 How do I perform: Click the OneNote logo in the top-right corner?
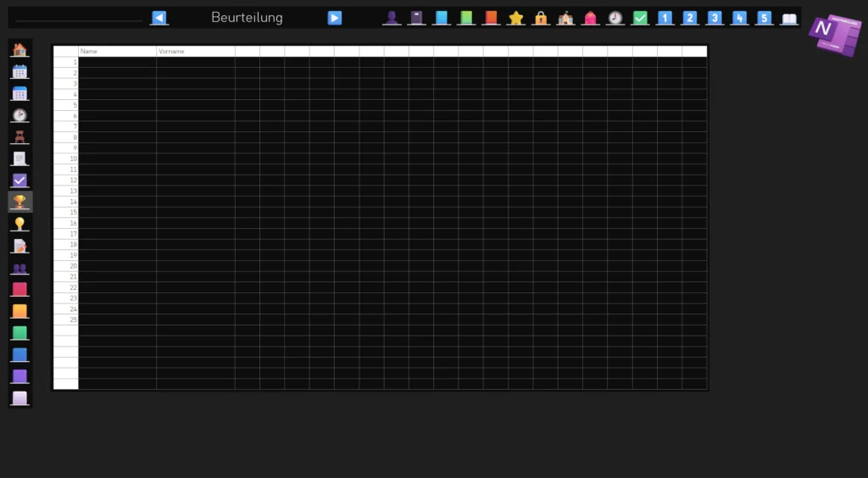[832, 34]
